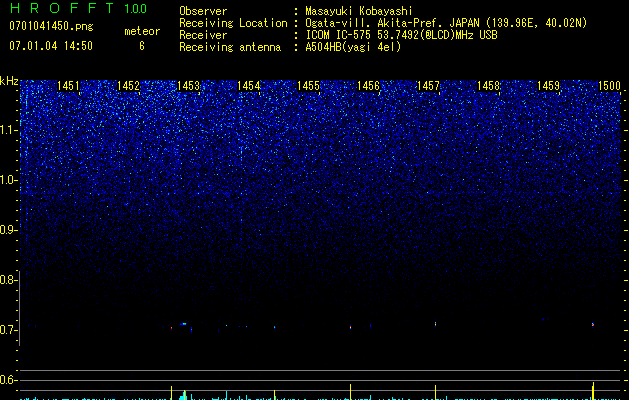Click the 0.8 kHz axis label
This screenshot has width=629, height=400.
pos(9,280)
